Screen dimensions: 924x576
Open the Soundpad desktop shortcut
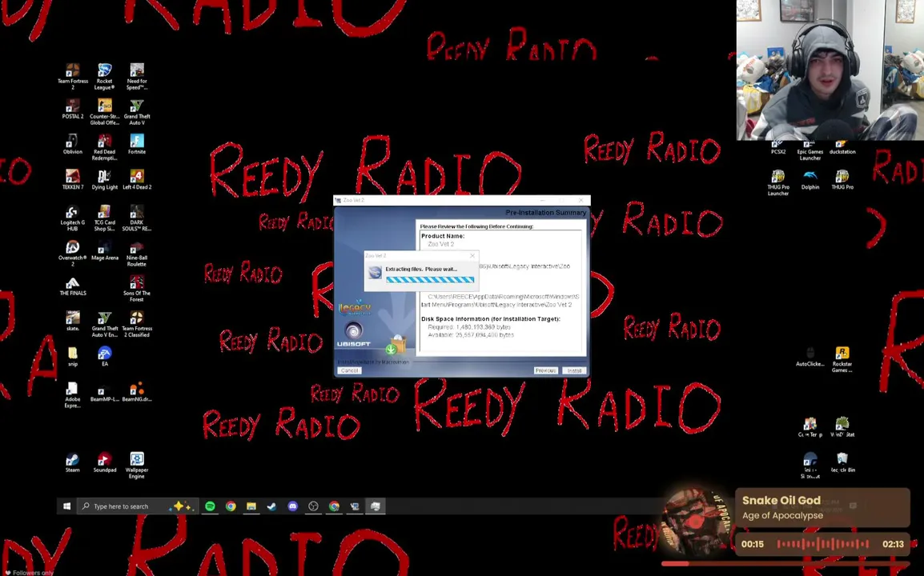pos(104,462)
